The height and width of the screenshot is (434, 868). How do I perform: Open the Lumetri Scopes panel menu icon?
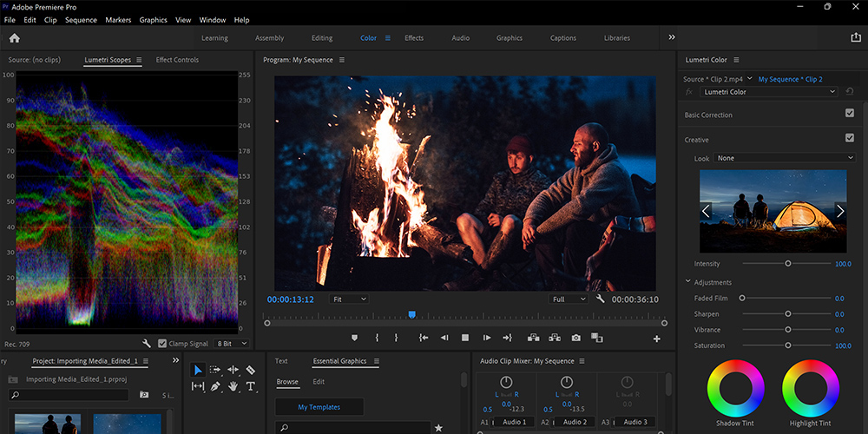(x=139, y=60)
